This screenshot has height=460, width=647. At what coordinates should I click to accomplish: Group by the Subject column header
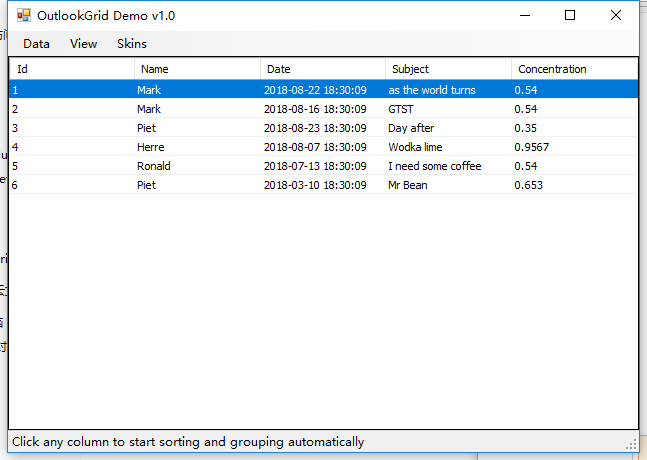point(449,69)
